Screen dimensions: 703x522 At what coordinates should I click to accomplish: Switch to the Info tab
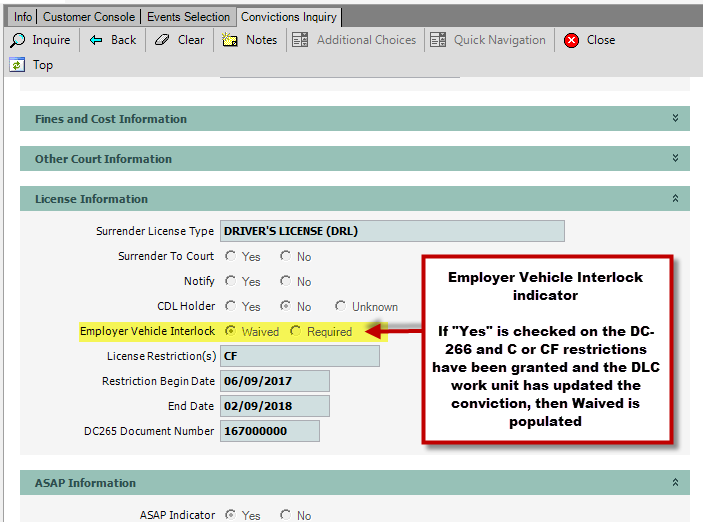(22, 17)
